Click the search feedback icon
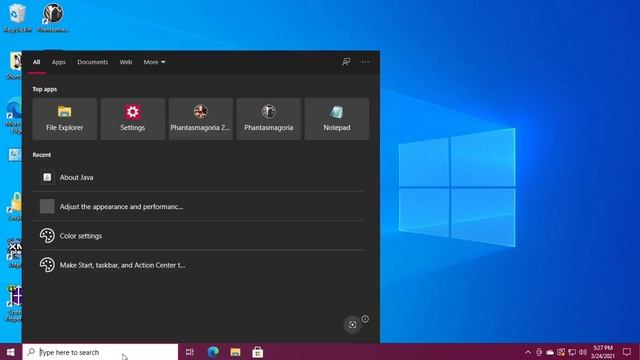The image size is (640, 360). coord(346,62)
